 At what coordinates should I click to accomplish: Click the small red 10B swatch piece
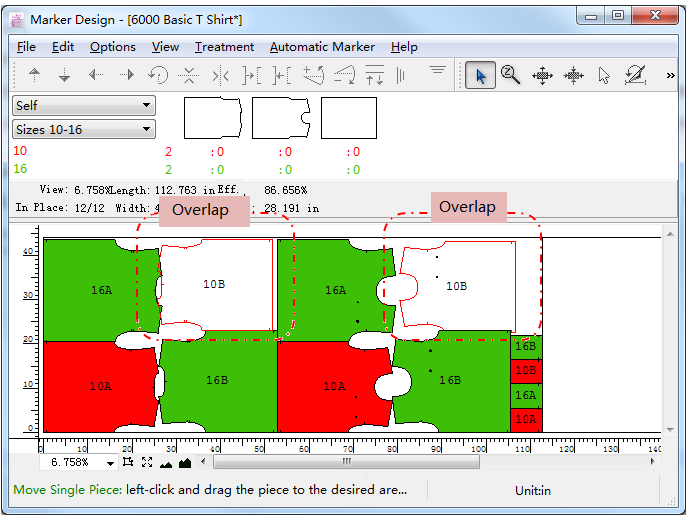tap(525, 370)
